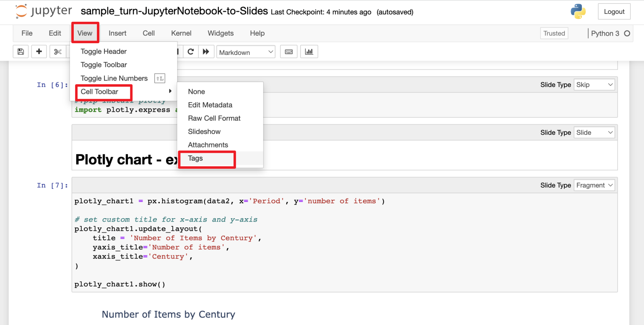
Task: Insert a new cell using the plus icon
Action: pyautogui.click(x=39, y=52)
